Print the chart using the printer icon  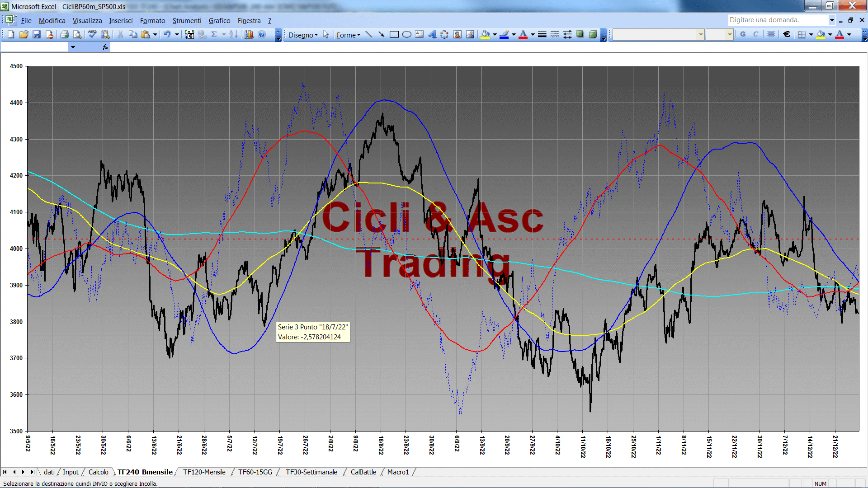(x=64, y=34)
